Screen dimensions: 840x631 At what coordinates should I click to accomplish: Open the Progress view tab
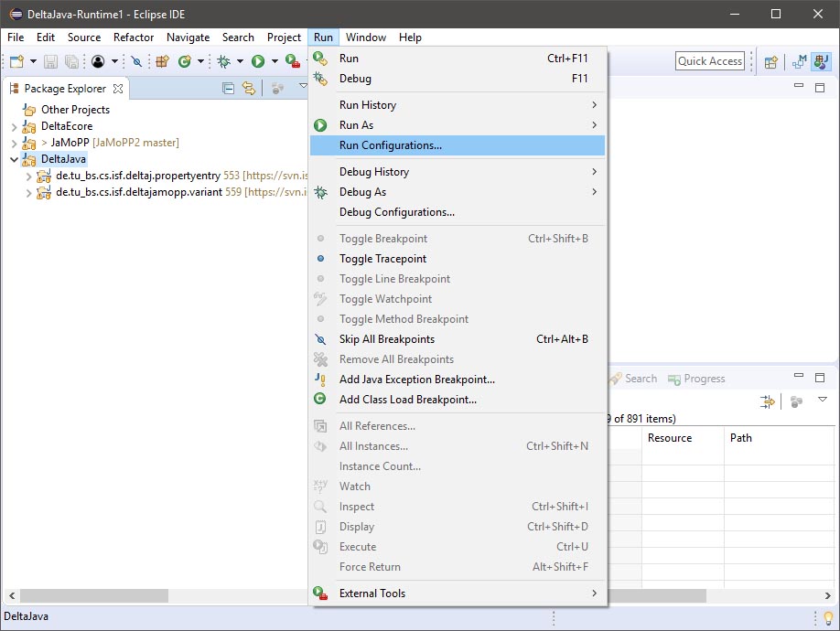pyautogui.click(x=696, y=379)
